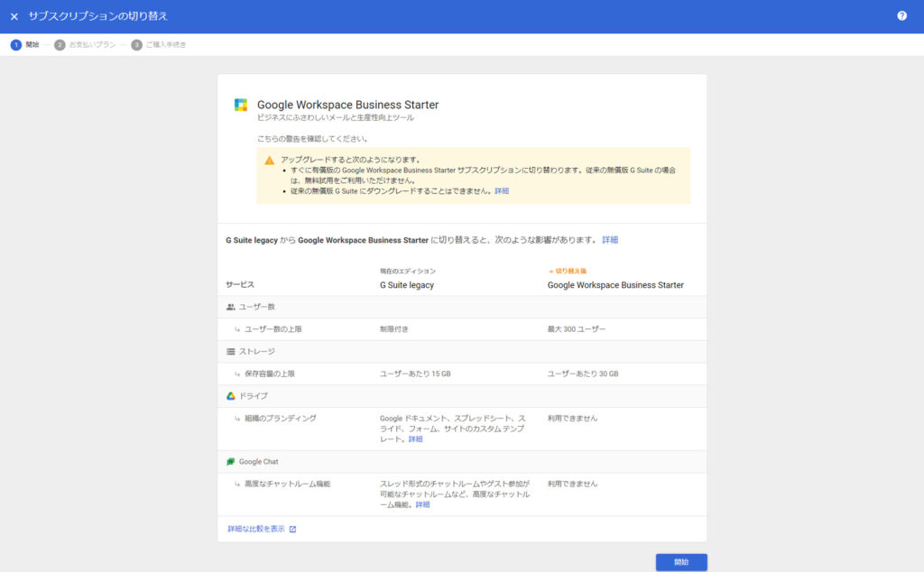Click the green Google Chat icon
924x572 pixels.
(230, 462)
